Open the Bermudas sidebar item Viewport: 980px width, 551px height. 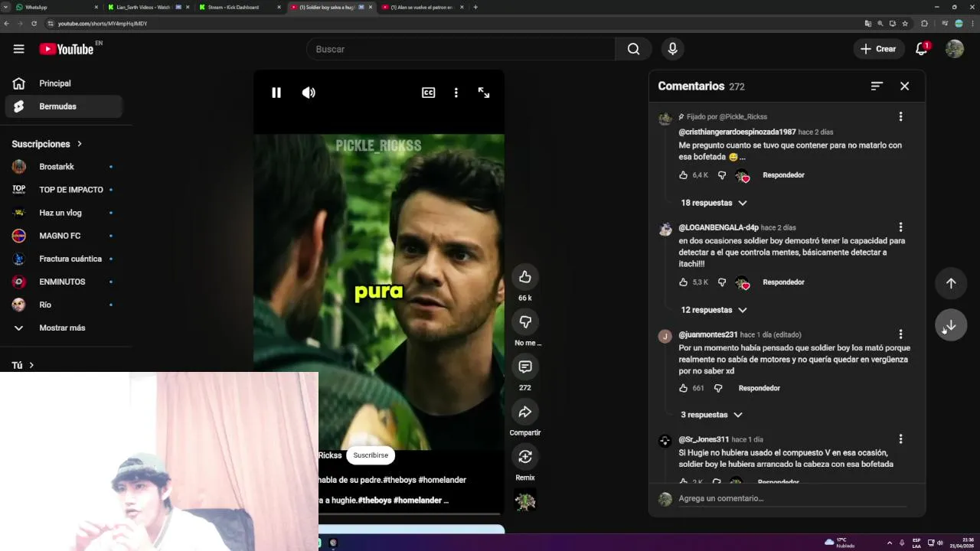[64, 106]
